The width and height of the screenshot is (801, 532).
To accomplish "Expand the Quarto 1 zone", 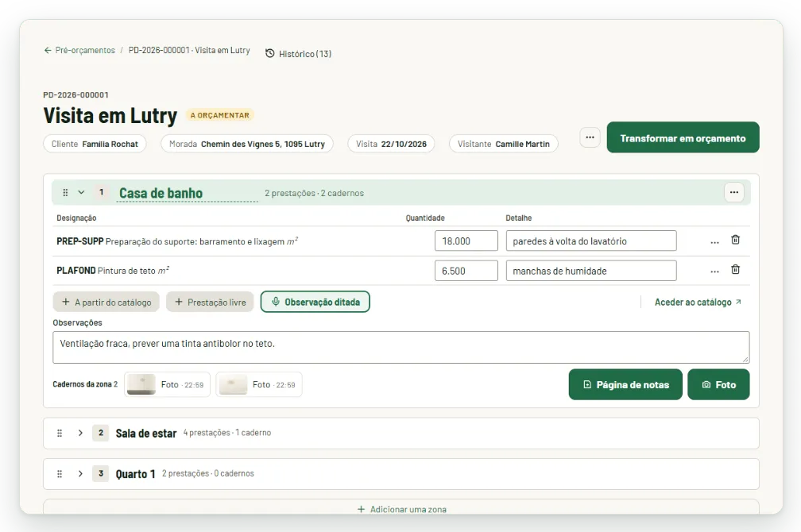I will point(80,474).
